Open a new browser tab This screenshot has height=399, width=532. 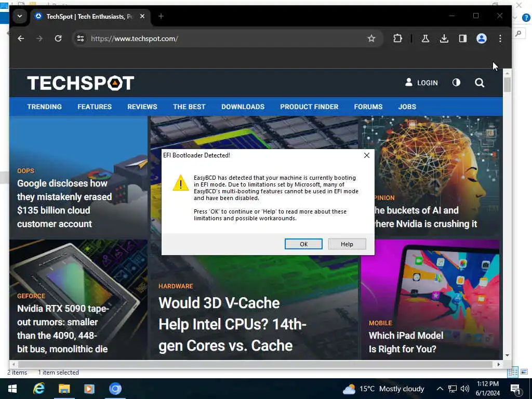[161, 16]
